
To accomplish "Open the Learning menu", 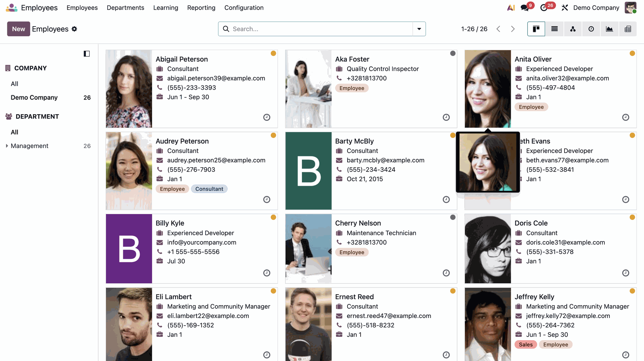I will 166,8.
